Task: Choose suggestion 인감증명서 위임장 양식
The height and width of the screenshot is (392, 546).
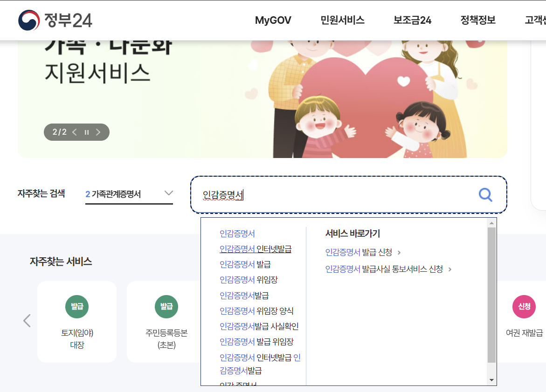Action: (256, 311)
